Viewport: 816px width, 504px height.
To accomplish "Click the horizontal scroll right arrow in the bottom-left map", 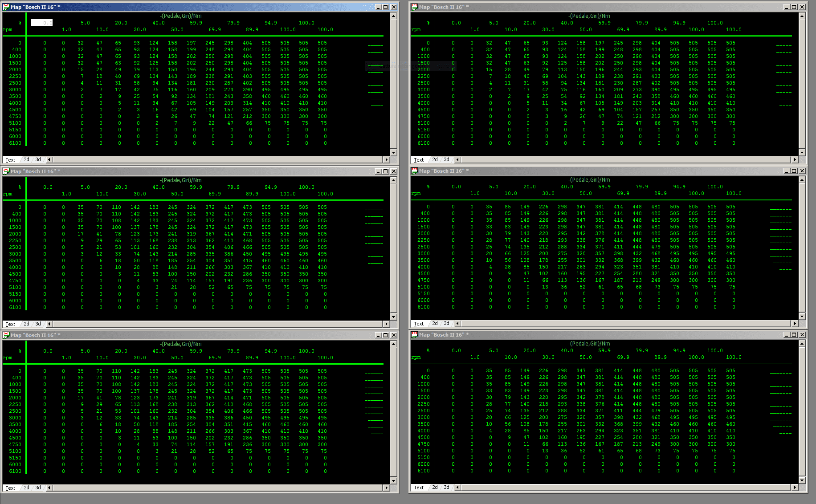I will [386, 488].
